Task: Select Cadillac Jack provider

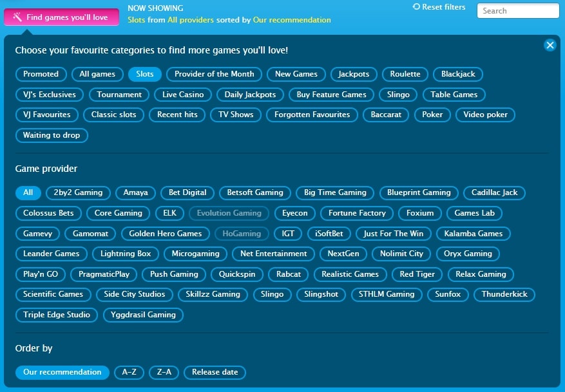Action: coord(494,192)
